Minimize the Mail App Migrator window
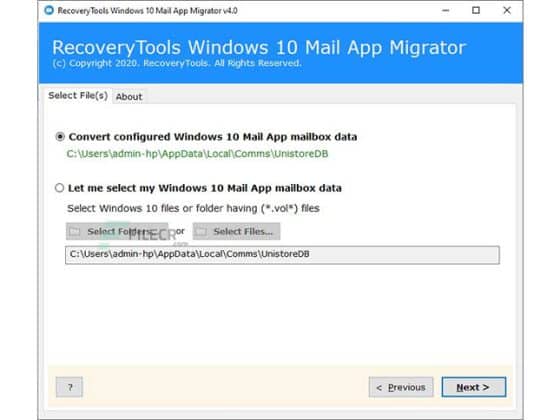The image size is (560, 420). 445,11
